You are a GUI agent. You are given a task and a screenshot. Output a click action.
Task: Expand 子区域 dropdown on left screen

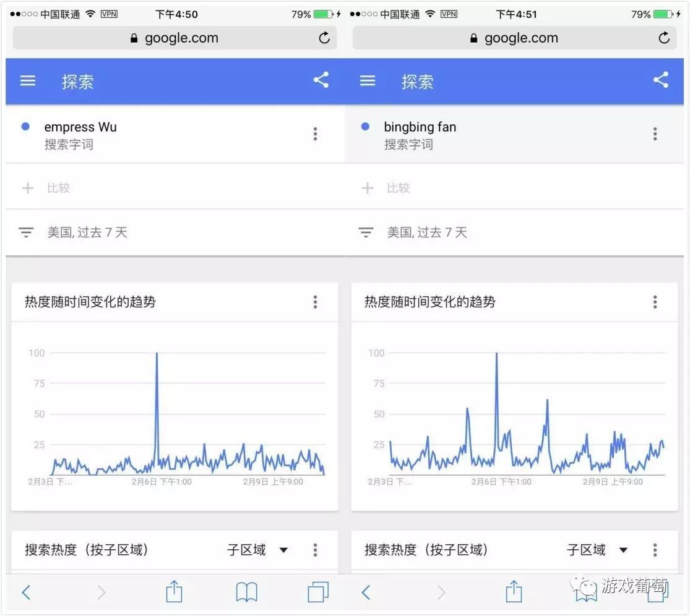click(257, 550)
